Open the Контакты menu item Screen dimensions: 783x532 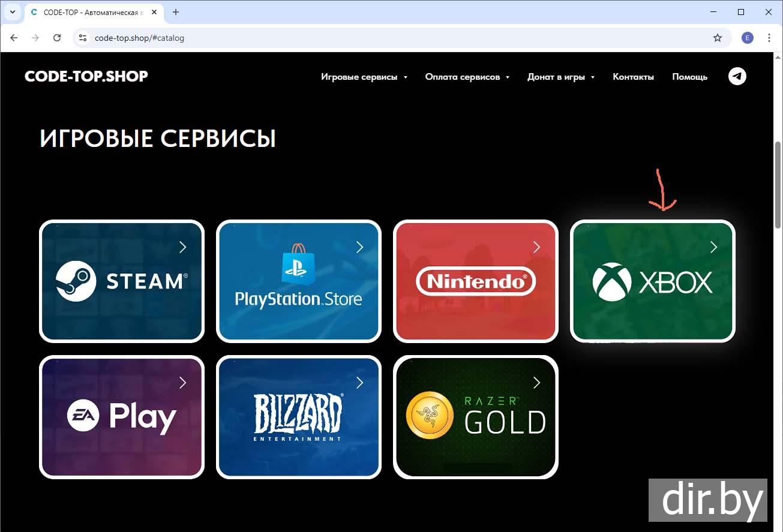tap(633, 77)
